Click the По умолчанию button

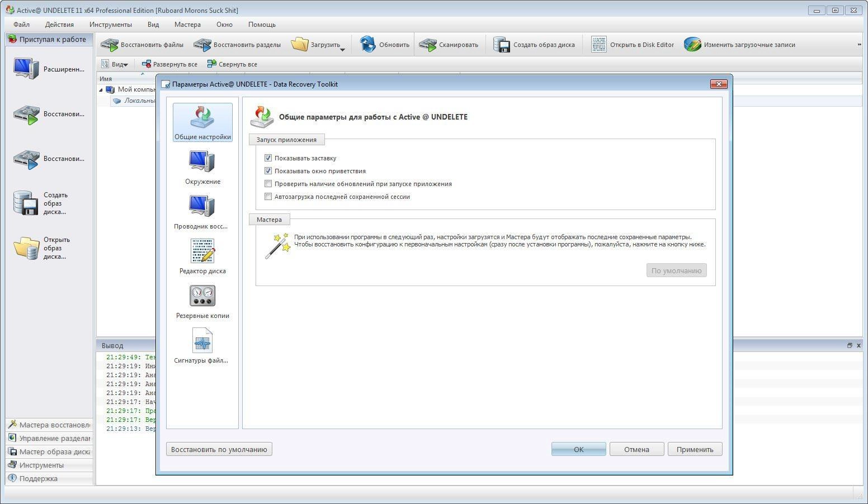coord(676,270)
